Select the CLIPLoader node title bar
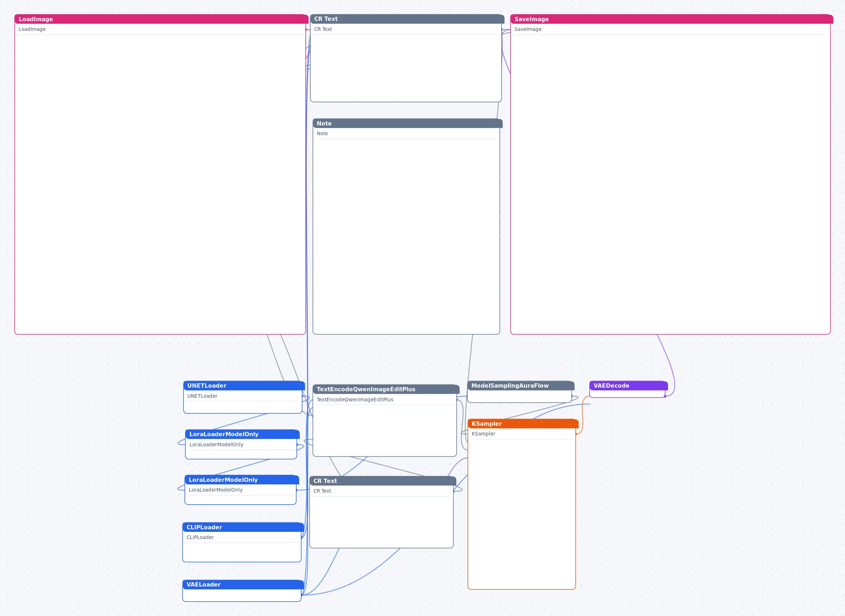Image resolution: width=845 pixels, height=616 pixels. 243,527
